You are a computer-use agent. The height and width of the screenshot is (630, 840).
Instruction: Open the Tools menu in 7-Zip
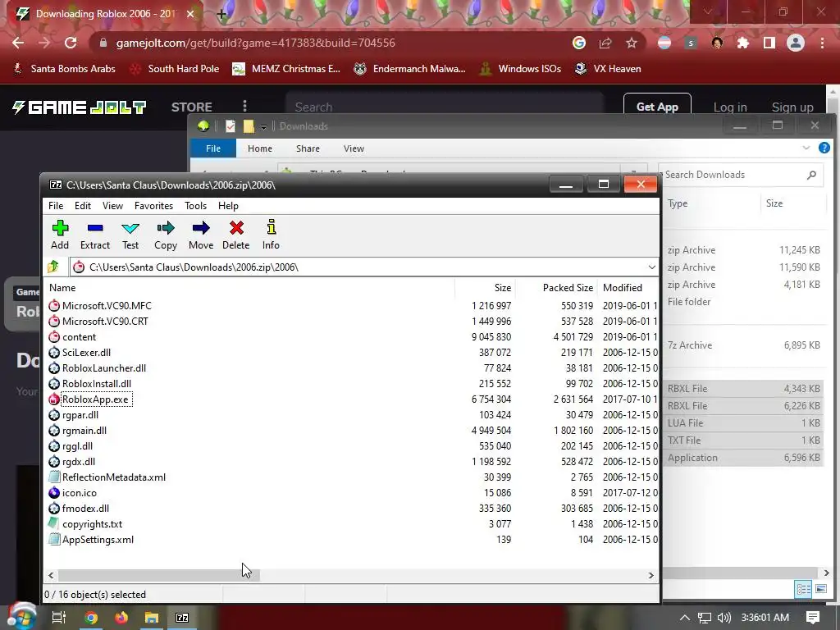pyautogui.click(x=195, y=206)
